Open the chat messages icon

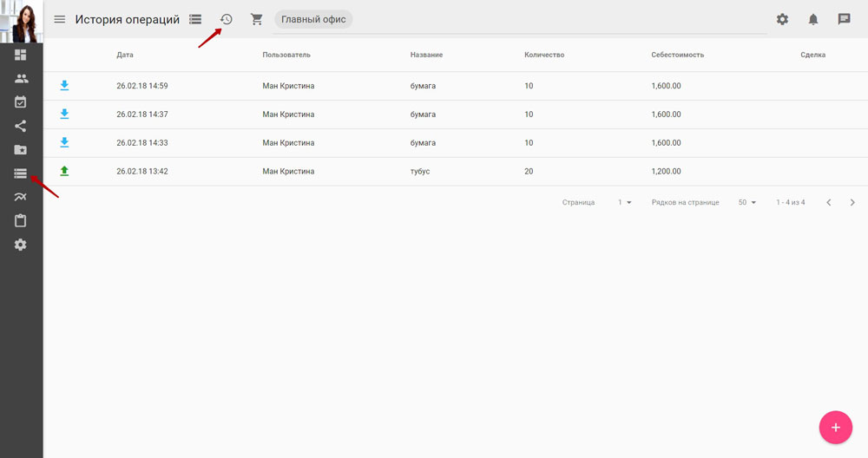tap(844, 19)
